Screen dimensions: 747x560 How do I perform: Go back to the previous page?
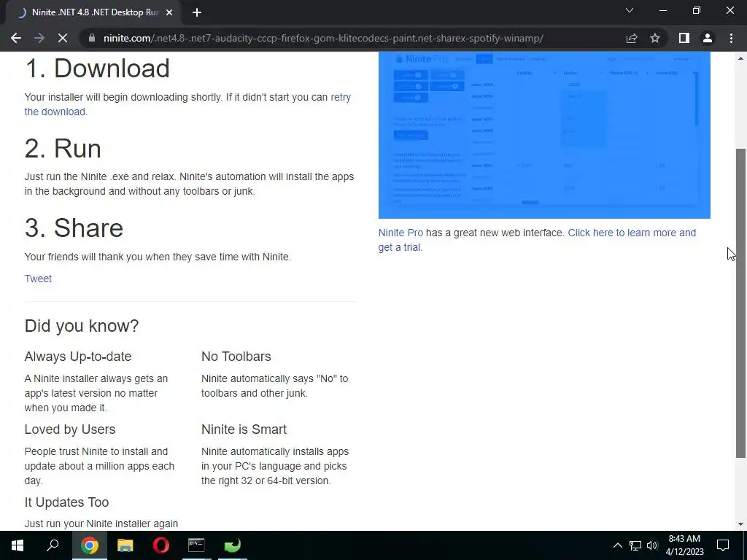click(16, 38)
